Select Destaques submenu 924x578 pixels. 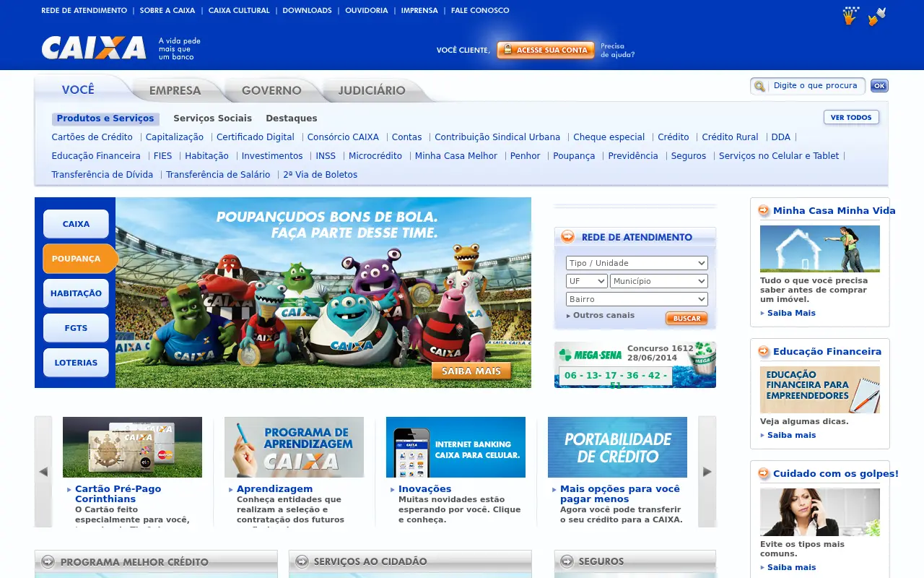click(x=292, y=118)
